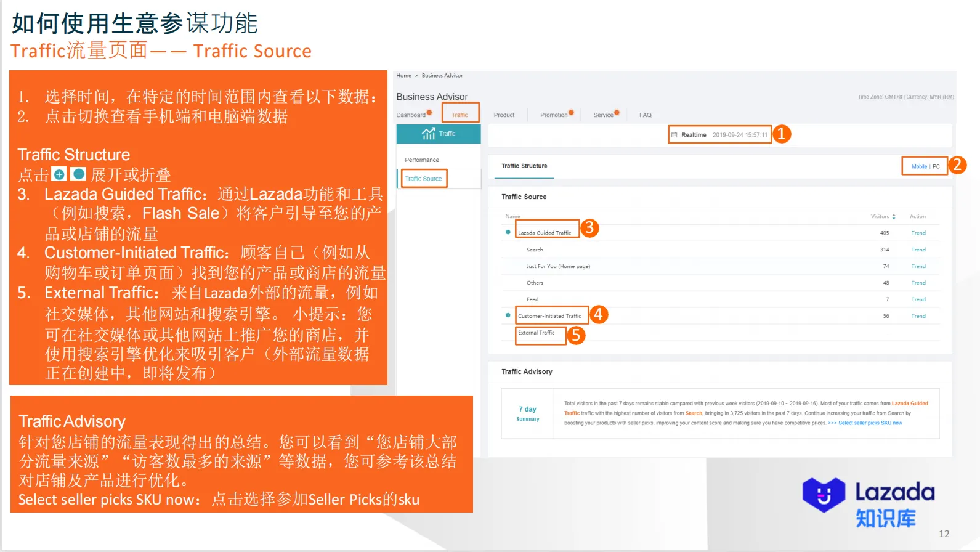Click the Time Zone and Currency text

tap(905, 97)
